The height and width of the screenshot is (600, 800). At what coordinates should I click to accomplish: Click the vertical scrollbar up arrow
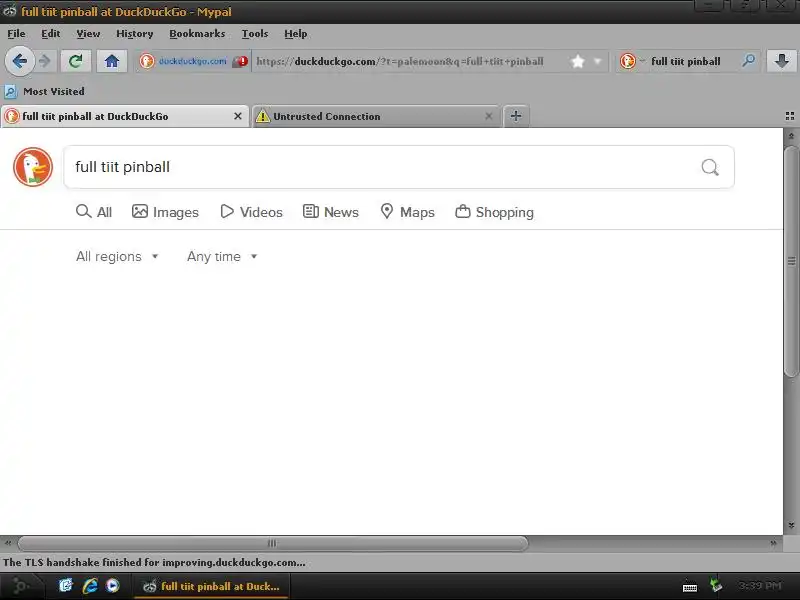point(791,136)
